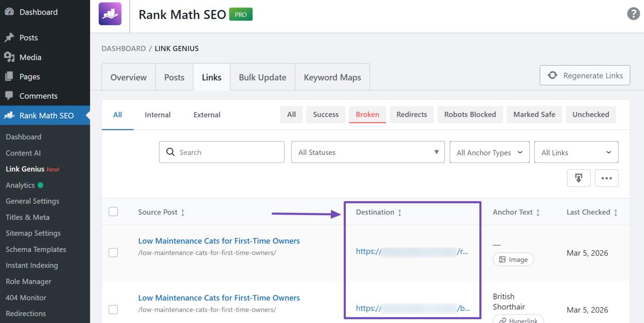Open the All Statuses dropdown
This screenshot has width=644, height=323.
click(368, 152)
